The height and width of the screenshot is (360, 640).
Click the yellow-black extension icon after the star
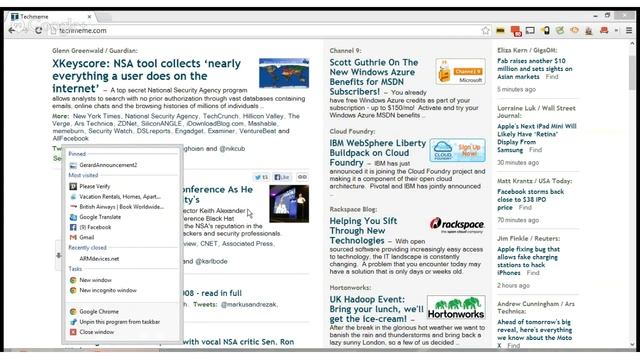click(x=500, y=30)
